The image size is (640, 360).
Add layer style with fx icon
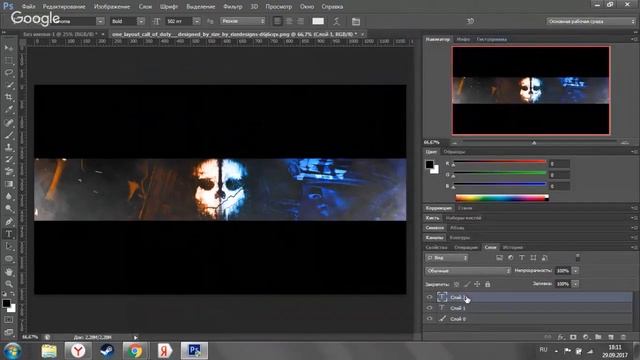(x=561, y=337)
